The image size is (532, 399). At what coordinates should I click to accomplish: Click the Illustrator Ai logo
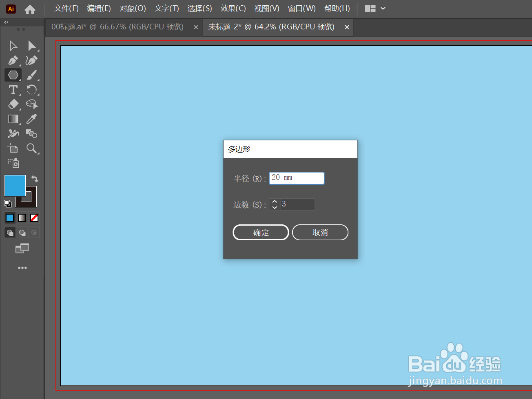[11, 9]
